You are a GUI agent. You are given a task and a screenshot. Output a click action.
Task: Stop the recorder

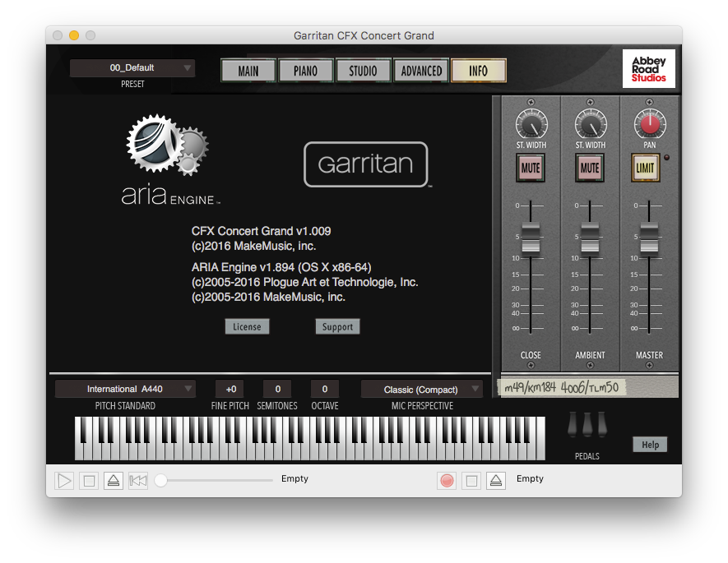coord(471,481)
